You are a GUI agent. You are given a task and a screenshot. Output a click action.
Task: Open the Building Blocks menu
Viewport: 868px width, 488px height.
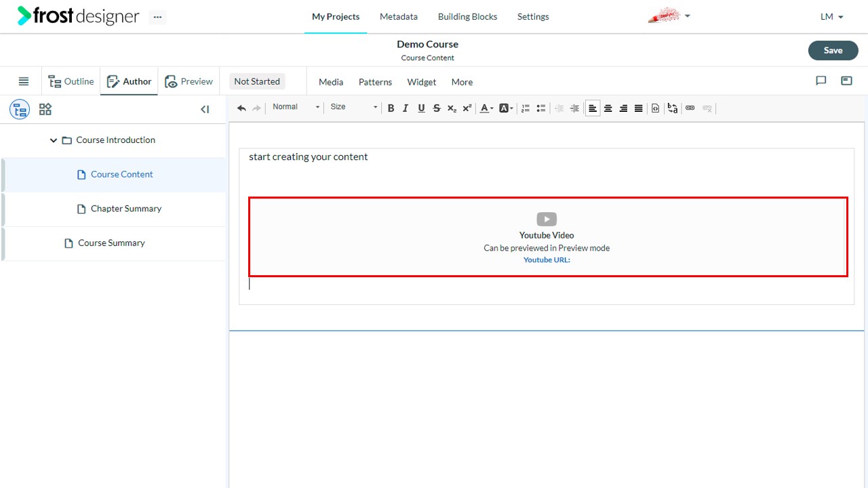pos(467,16)
